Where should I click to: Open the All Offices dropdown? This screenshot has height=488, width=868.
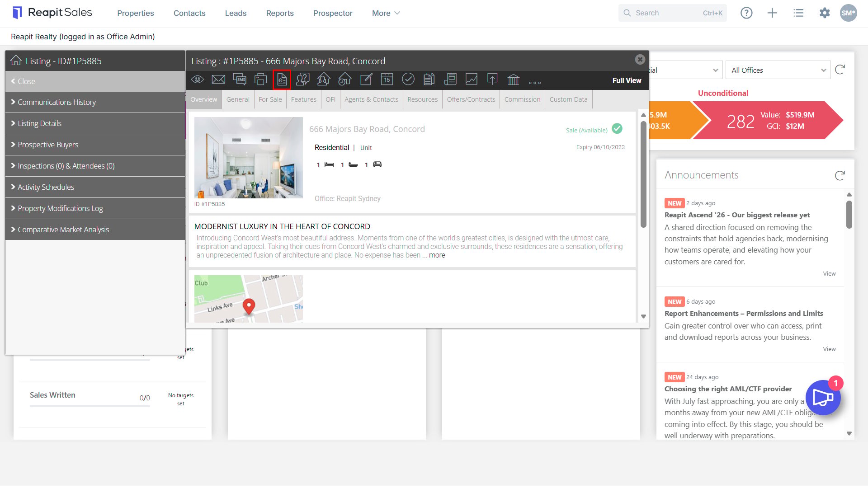click(778, 70)
